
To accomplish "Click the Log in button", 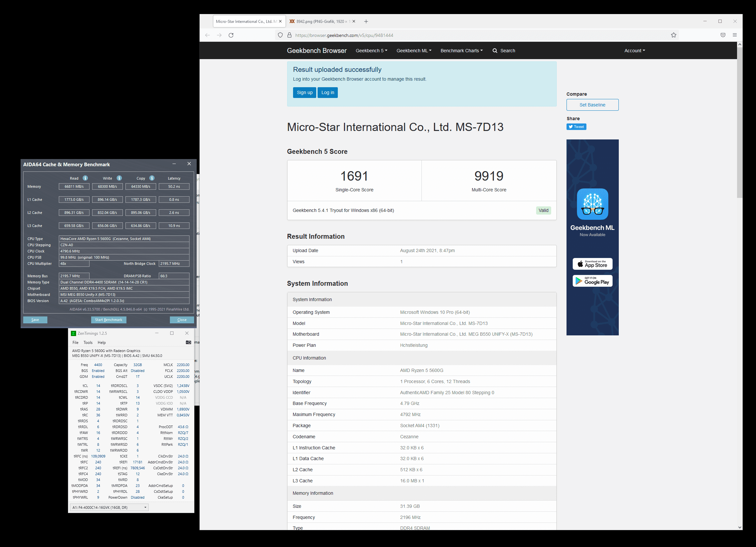I will pos(328,93).
